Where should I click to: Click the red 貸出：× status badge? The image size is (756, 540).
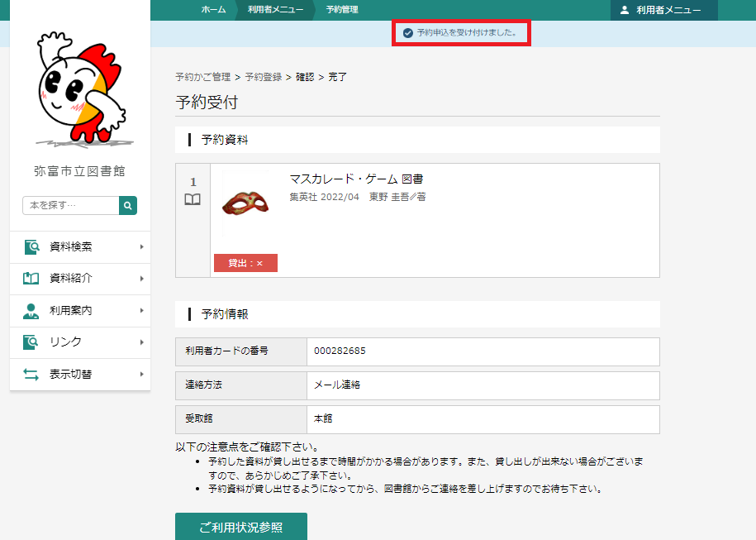[245, 263]
